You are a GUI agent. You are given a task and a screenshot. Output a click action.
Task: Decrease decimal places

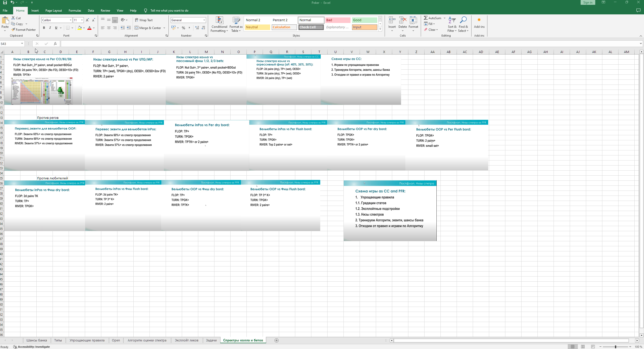pyautogui.click(x=203, y=28)
